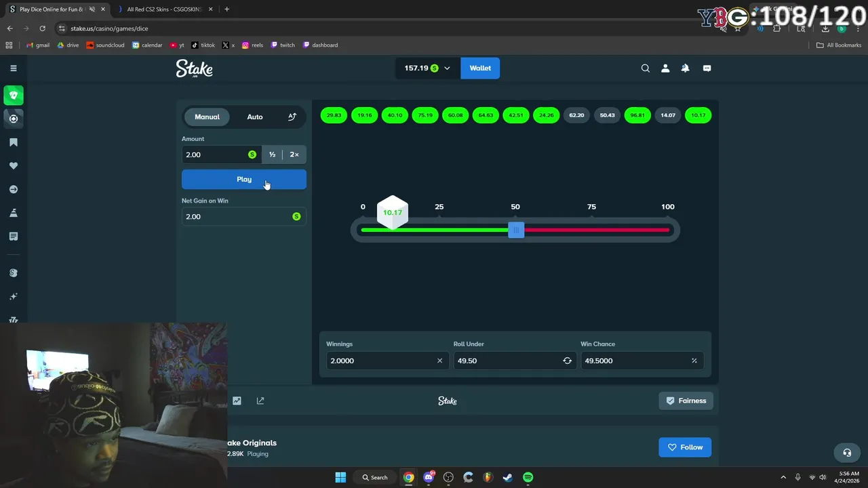This screenshot has width=868, height=488.
Task: Open the All Bookmarks folder
Action: [x=839, y=45]
